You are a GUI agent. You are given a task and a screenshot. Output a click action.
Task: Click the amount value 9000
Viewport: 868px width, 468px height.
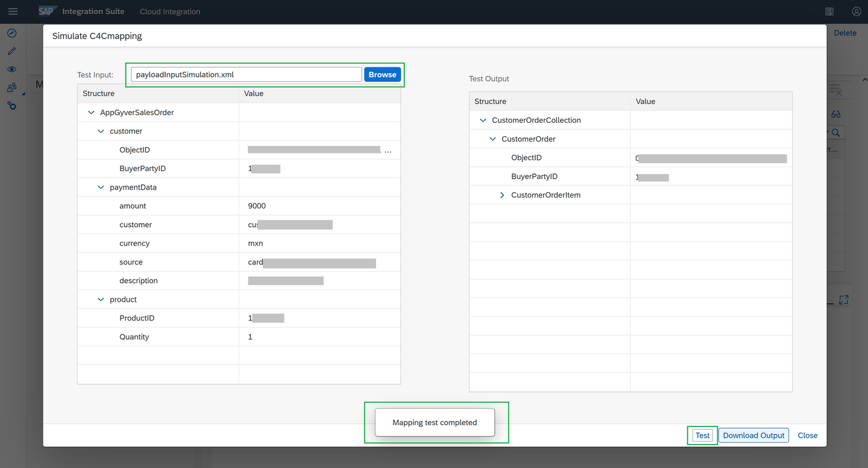pos(257,206)
